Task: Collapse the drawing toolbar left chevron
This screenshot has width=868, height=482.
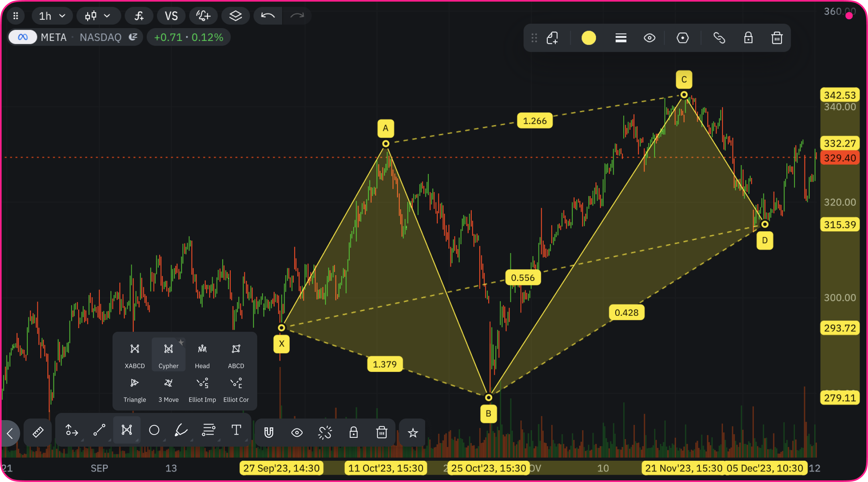Action: tap(10, 433)
